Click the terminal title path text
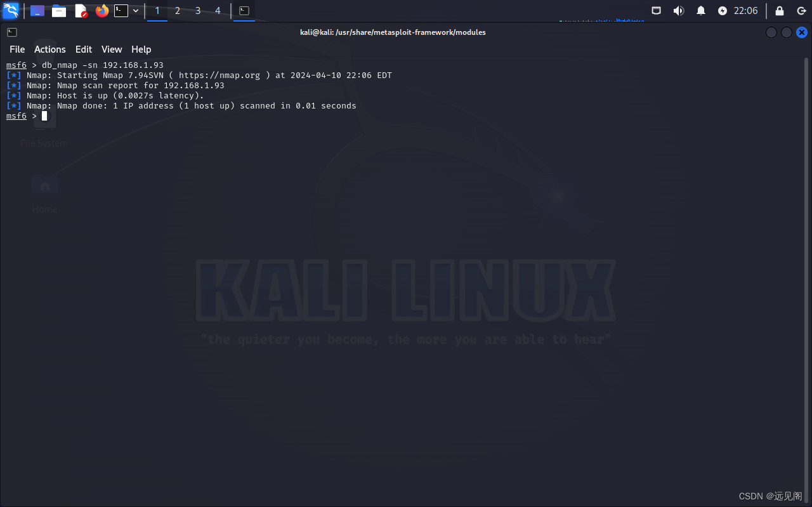Image resolution: width=812 pixels, height=507 pixels. 393,32
